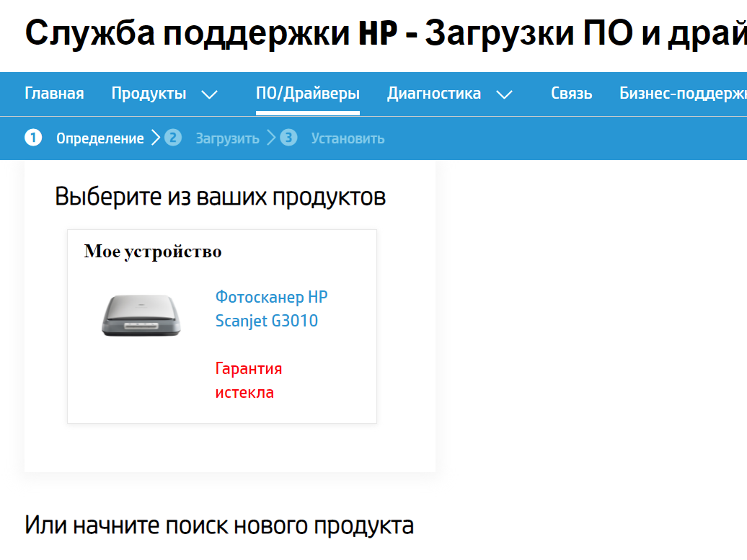Expand the Диагностика dropdown chevron
747x560 pixels.
pyautogui.click(x=505, y=94)
